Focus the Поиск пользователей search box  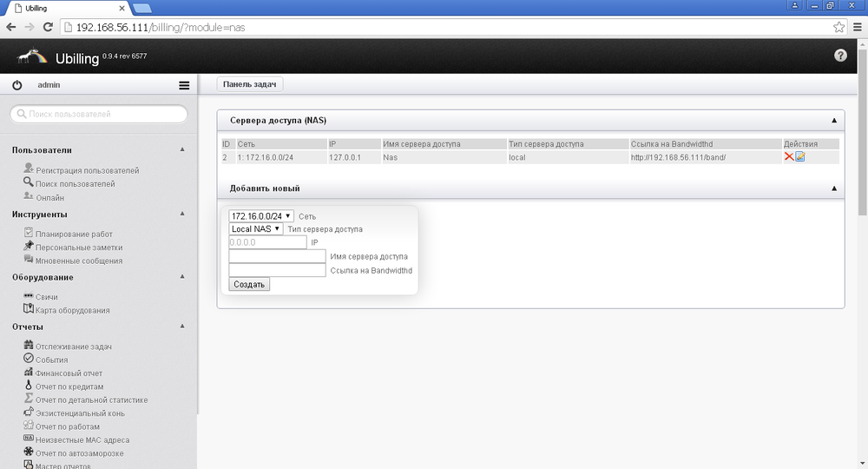click(x=99, y=114)
